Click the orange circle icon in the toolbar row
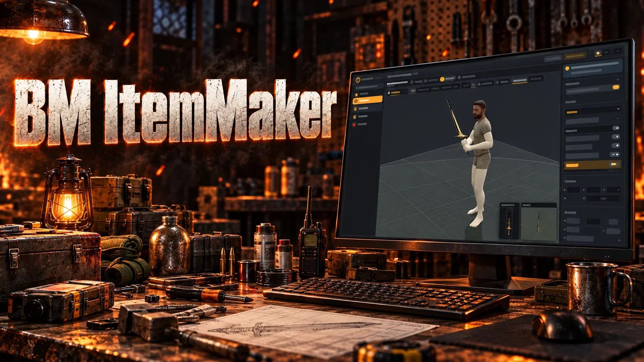Screen dimensions: 644x362 442,79
